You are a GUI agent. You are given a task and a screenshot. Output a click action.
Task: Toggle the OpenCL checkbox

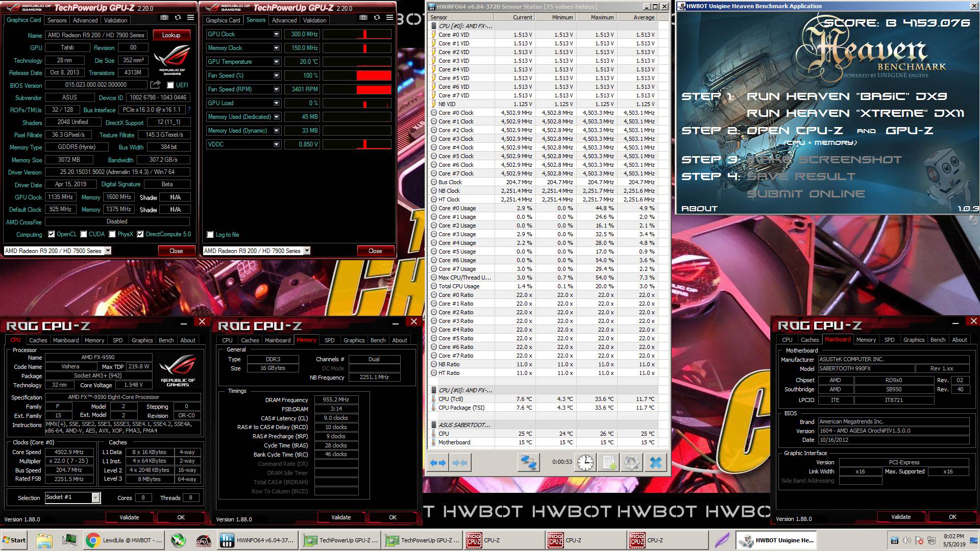[51, 234]
